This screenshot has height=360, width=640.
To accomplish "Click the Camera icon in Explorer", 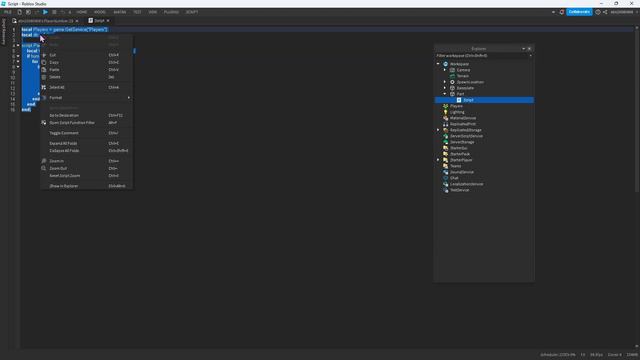I will tap(452, 70).
